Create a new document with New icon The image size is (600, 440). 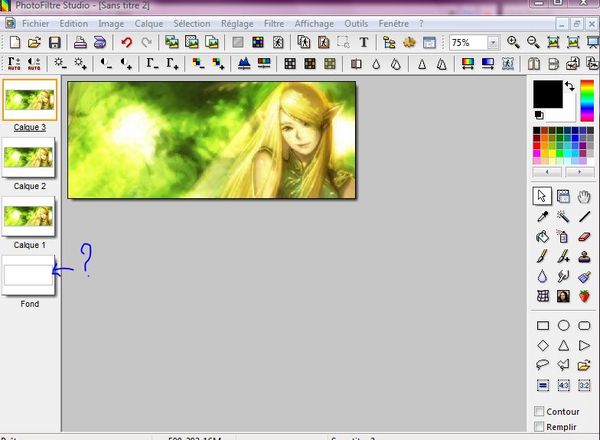[x=15, y=42]
